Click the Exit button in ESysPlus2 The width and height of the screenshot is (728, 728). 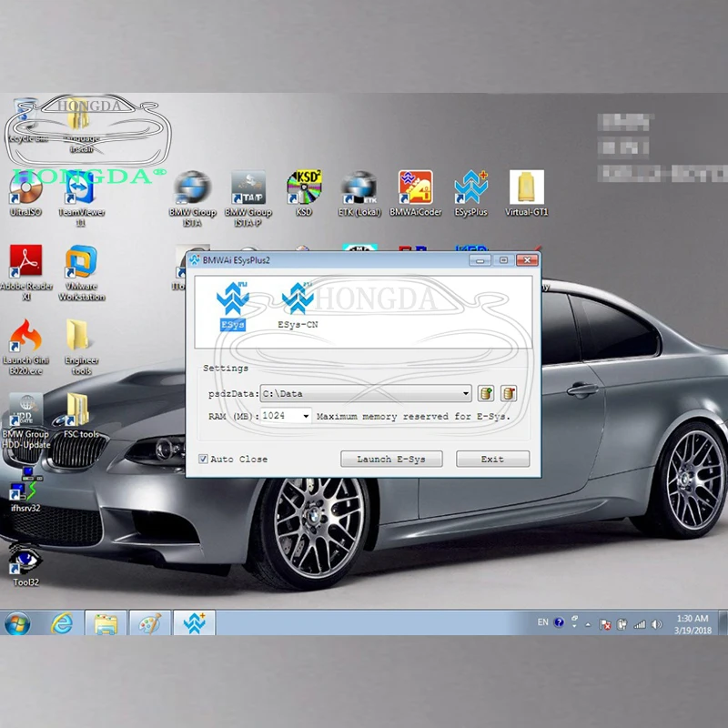(x=492, y=459)
